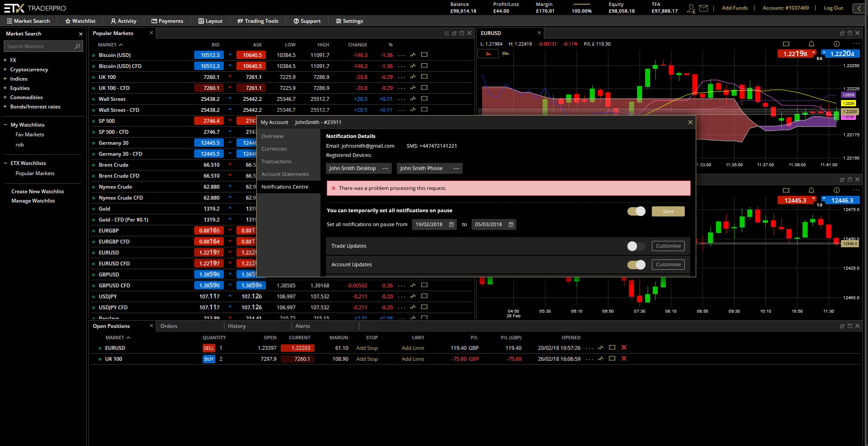Click Create New Watchlist
The height and width of the screenshot is (446, 868).
click(x=38, y=192)
